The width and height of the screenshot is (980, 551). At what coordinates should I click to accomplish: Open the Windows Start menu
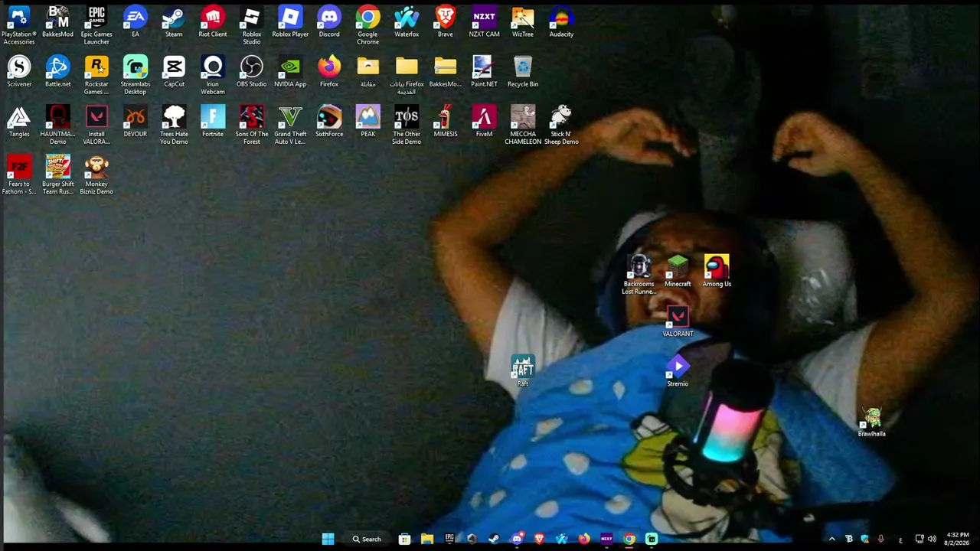click(x=328, y=539)
